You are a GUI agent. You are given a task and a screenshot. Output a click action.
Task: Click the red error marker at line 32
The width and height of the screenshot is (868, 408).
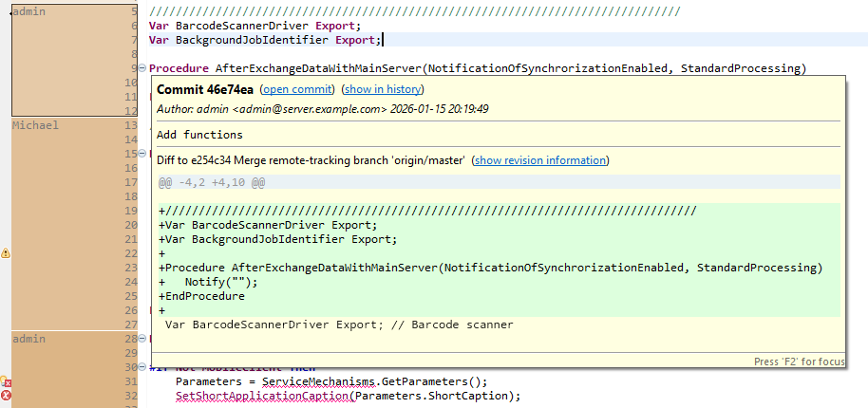point(6,396)
